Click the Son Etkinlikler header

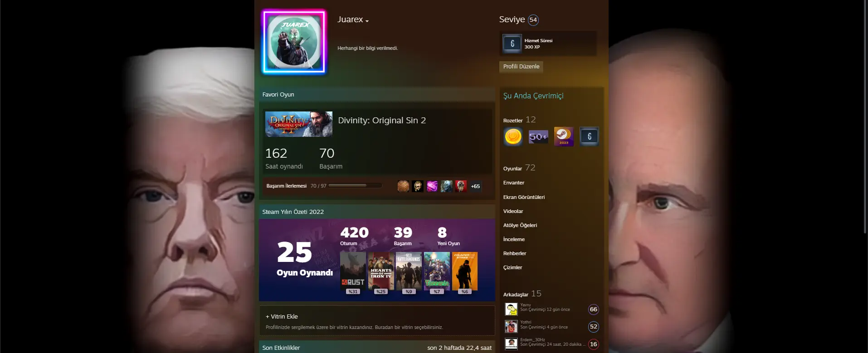point(281,348)
